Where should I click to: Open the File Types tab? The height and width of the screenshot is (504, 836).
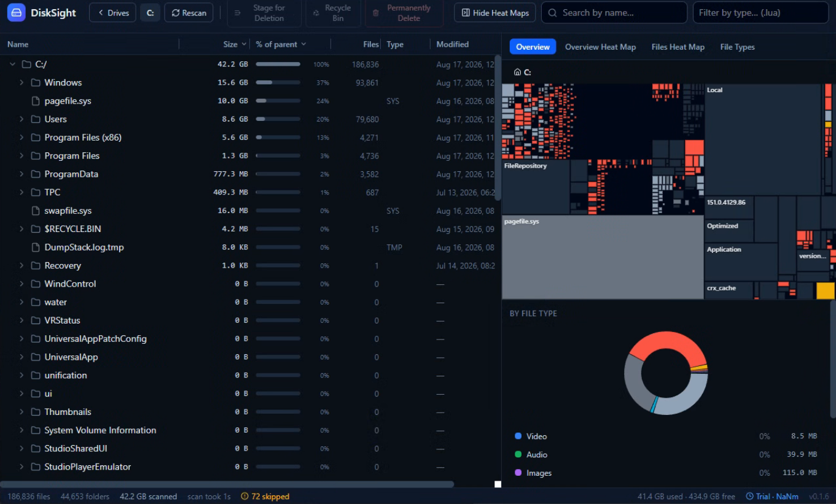[x=737, y=47]
